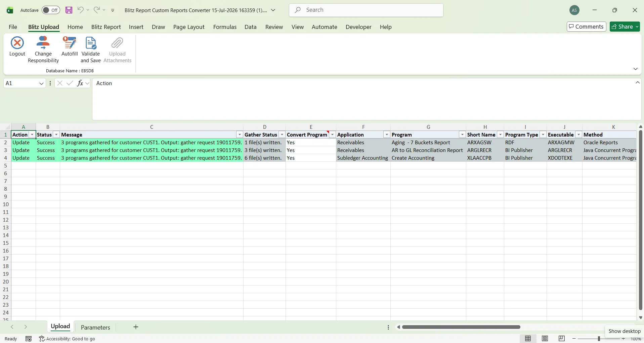Confirm the formula bar entry with the checkmark
This screenshot has width=644, height=343.
coord(70,83)
